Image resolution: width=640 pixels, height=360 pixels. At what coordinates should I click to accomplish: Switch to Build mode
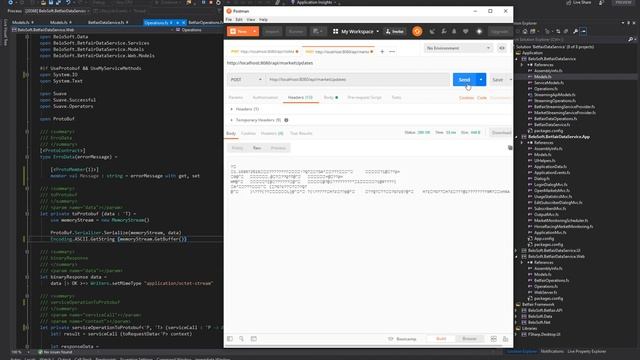[441, 339]
